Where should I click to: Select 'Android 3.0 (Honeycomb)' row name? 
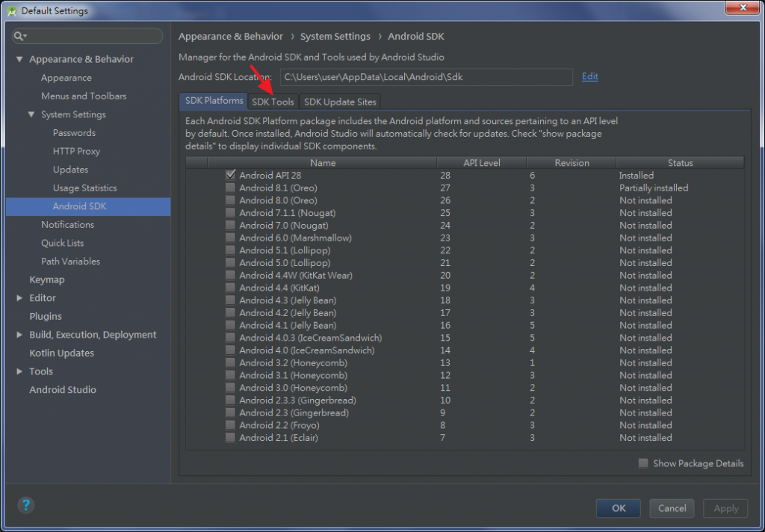[293, 388]
